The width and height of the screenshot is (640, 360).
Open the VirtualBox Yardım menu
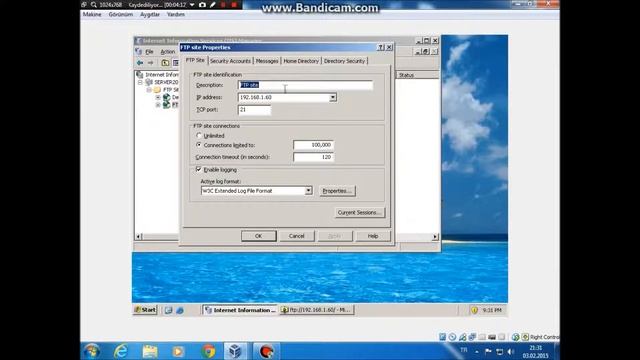pyautogui.click(x=176, y=14)
